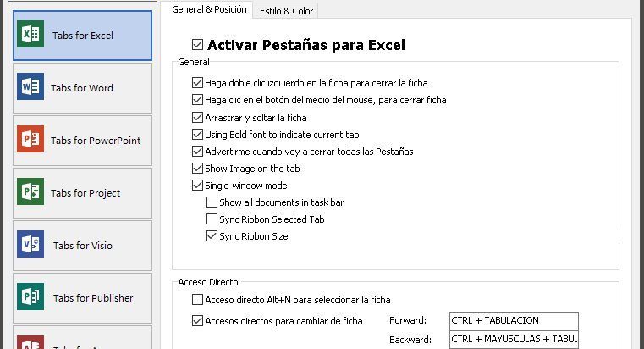
Task: Open the Tabs for PowerPoint label
Action: (x=96, y=141)
